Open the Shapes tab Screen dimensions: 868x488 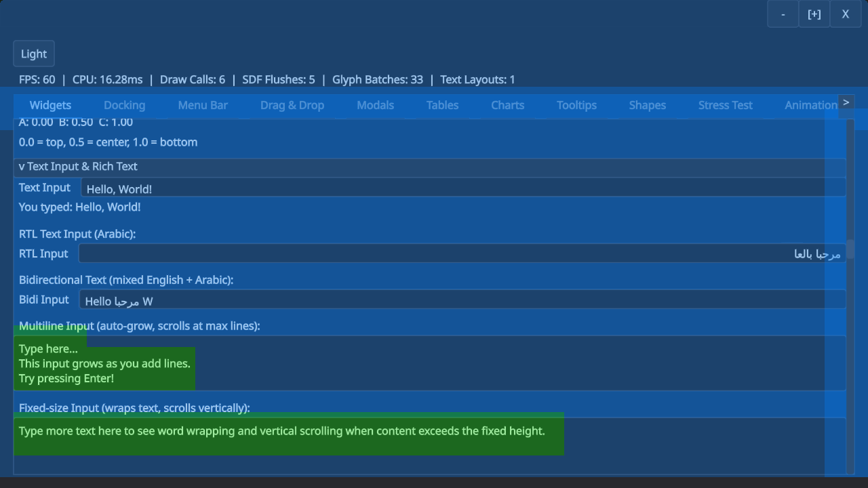(647, 105)
